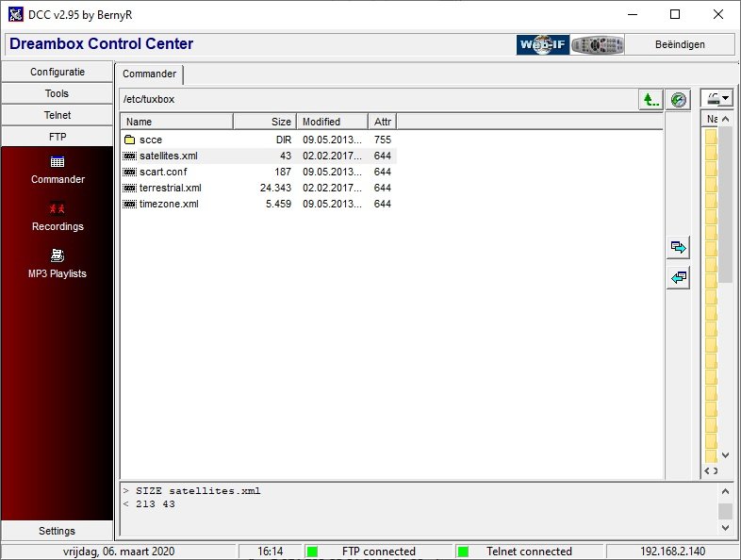This screenshot has width=741, height=560.
Task: Select the satellites.xml file icon
Action: [x=129, y=156]
